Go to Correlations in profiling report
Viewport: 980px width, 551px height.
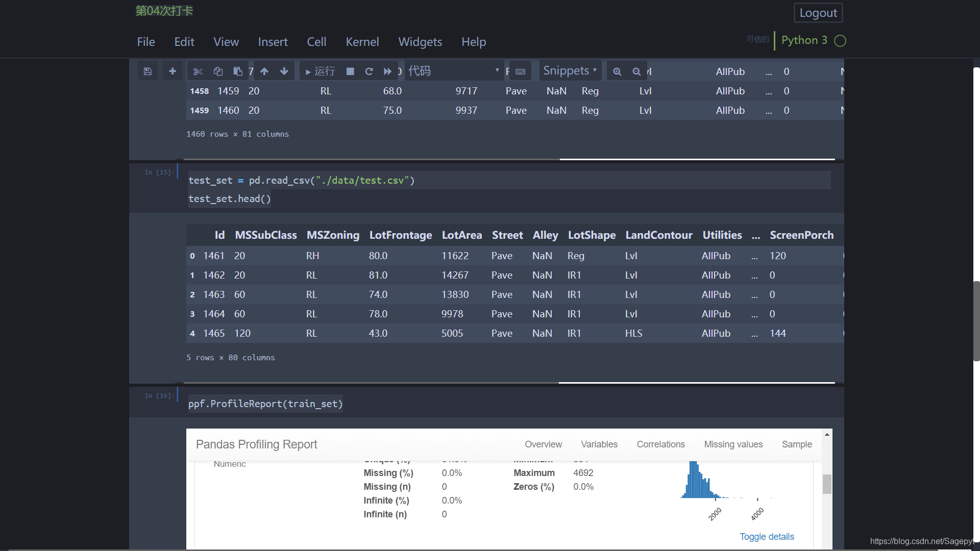click(661, 444)
